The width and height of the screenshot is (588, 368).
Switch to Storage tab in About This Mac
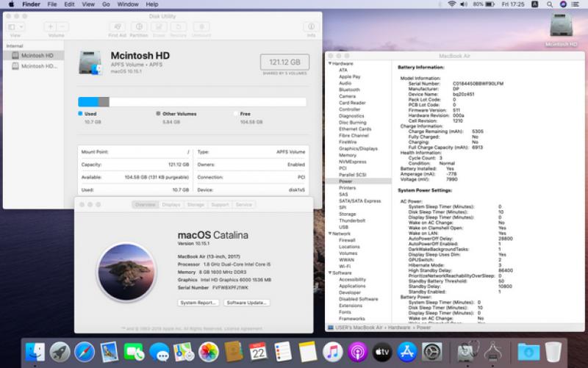(196, 205)
